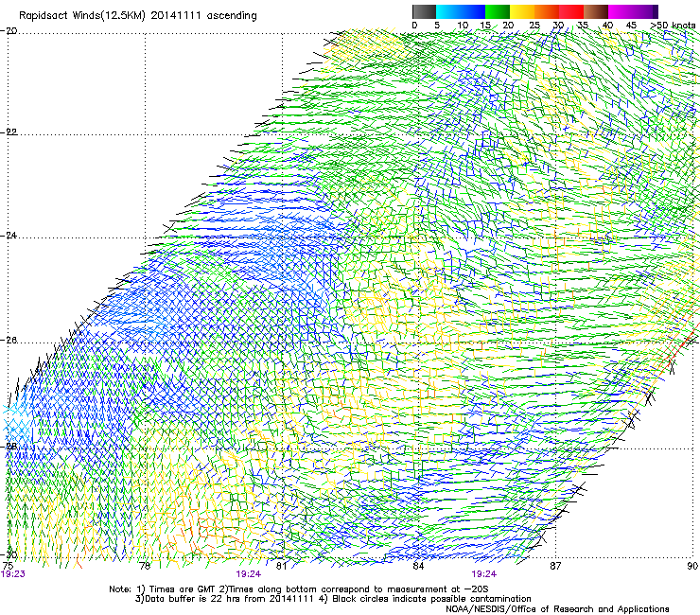Click the red 30-35 knots legend swatch
700x615 pixels.
coord(571,11)
